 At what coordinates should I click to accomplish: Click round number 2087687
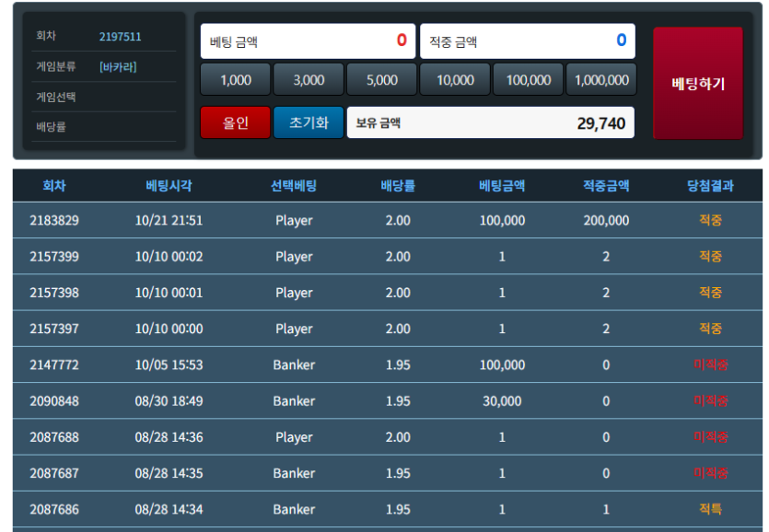coord(54,473)
